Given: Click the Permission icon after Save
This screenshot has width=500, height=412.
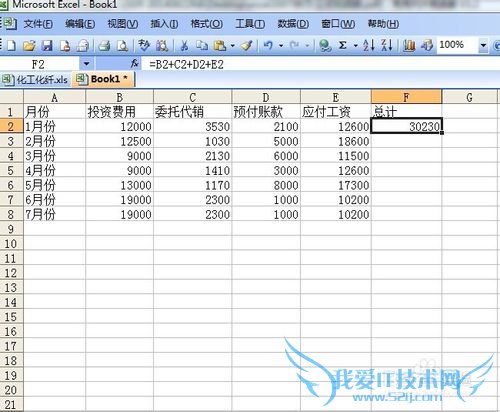Looking at the screenshot, I should pos(65,45).
